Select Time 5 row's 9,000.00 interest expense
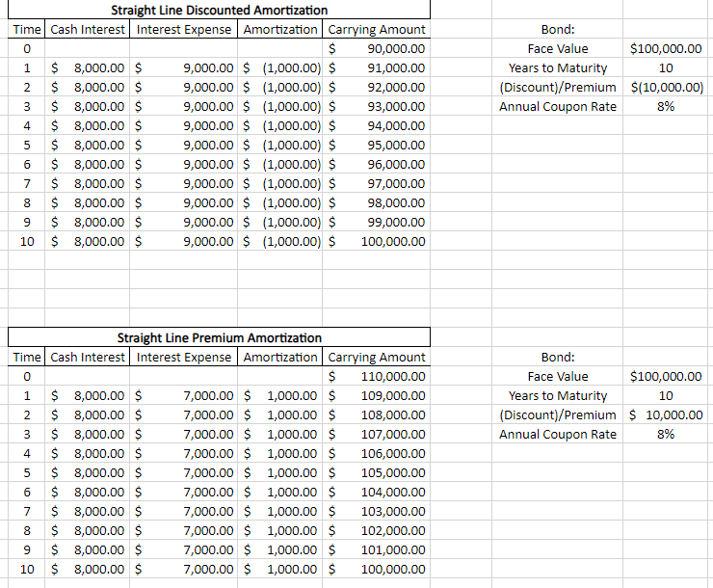713x588 pixels. 184,145
